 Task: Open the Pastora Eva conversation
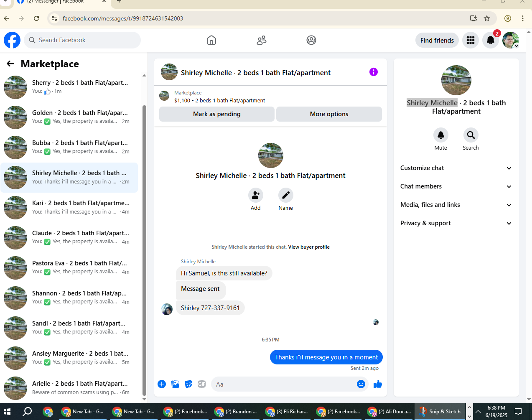click(x=69, y=267)
